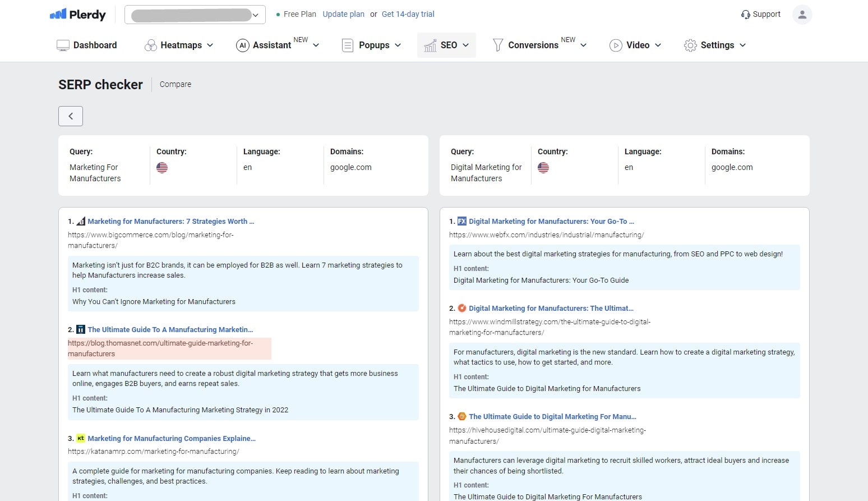Viewport: 868px width, 501px height.
Task: Click the Video play icon
Action: point(616,45)
